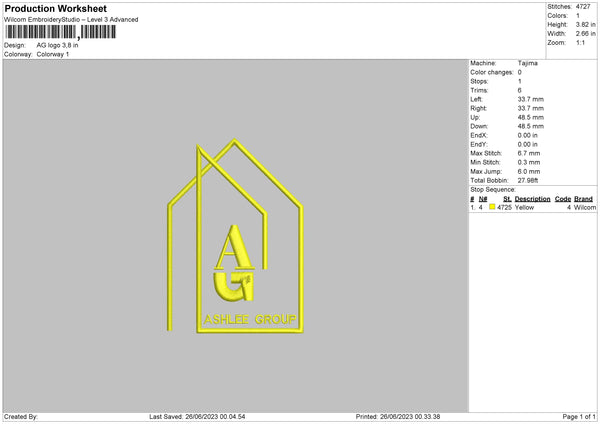Click the 'EndX:' label
This screenshot has width=600, height=424.
pos(479,135)
